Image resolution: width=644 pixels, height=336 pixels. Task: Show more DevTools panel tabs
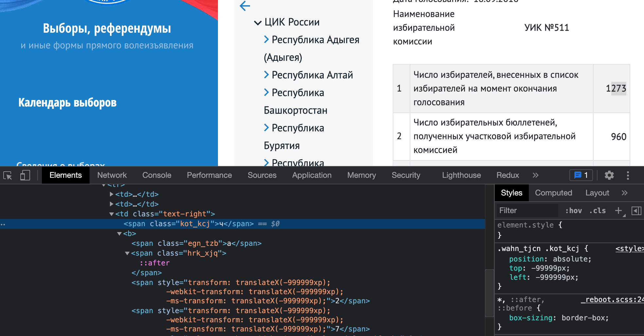pyautogui.click(x=535, y=175)
